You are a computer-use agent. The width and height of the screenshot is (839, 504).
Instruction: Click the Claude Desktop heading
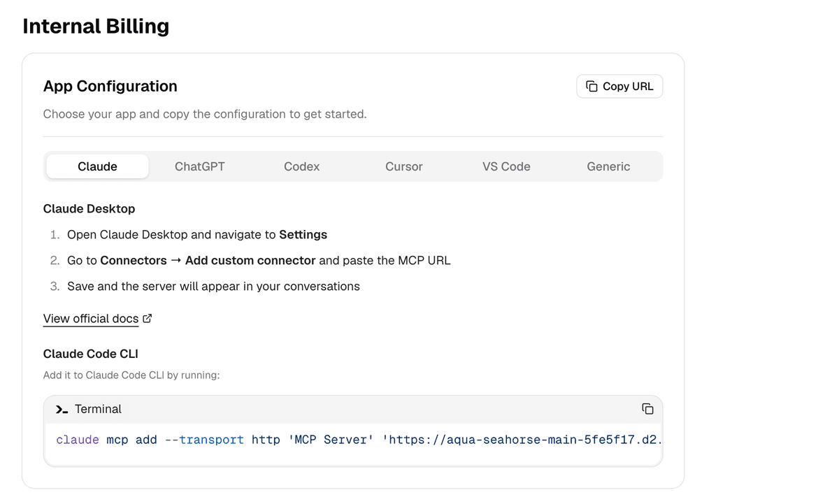click(89, 208)
